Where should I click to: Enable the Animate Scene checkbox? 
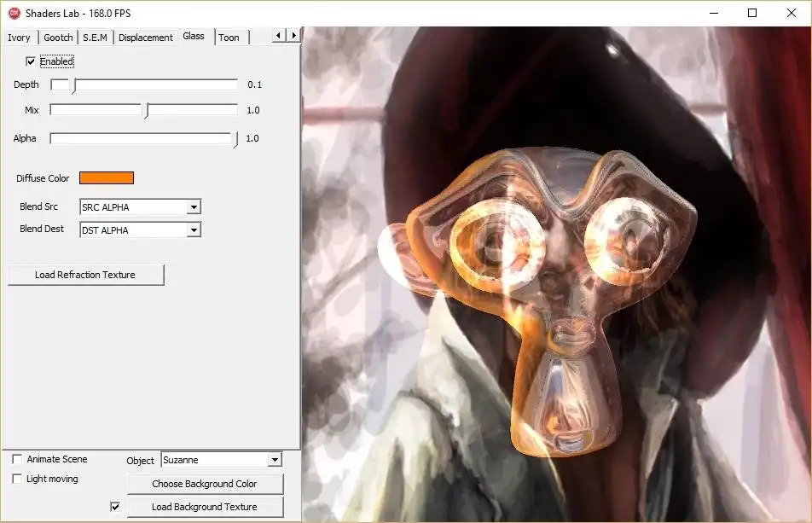point(18,459)
